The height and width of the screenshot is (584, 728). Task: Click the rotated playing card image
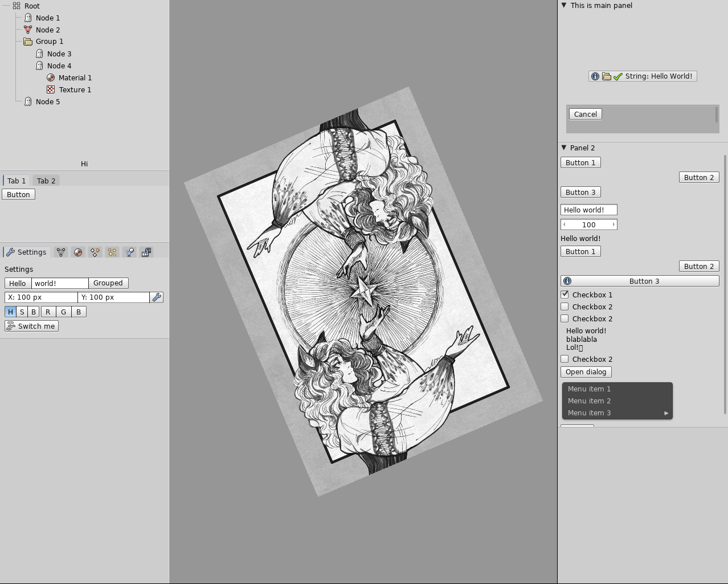point(363,291)
